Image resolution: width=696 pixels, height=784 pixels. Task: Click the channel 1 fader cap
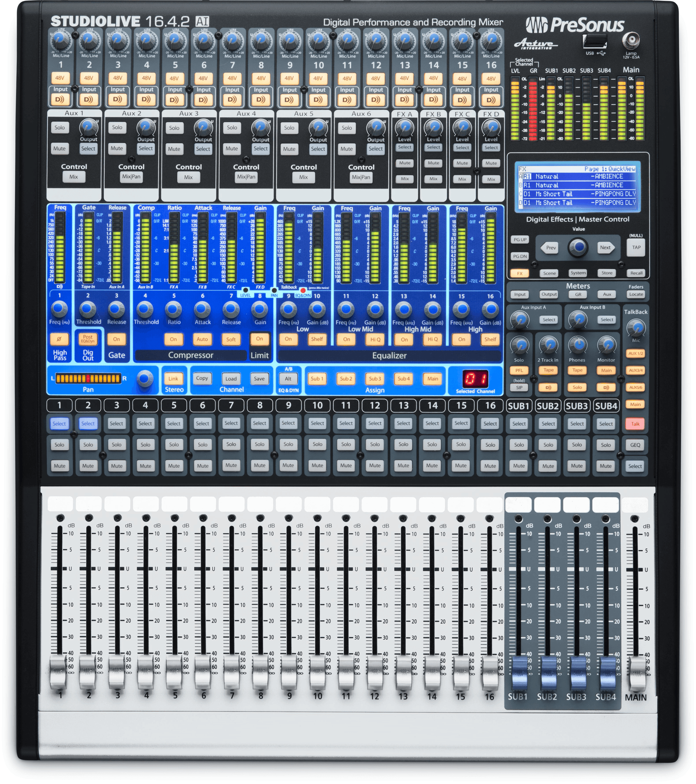click(58, 672)
